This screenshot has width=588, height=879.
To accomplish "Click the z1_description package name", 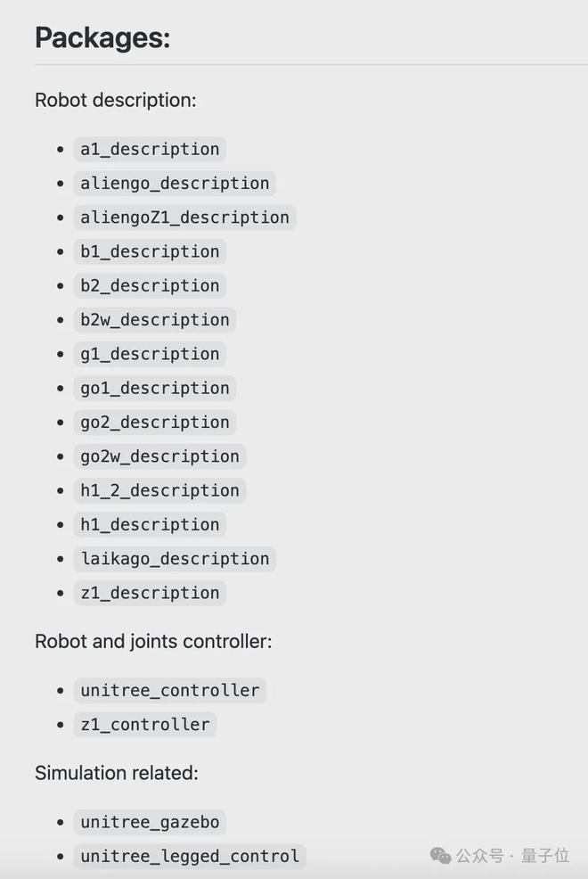I will (x=150, y=593).
